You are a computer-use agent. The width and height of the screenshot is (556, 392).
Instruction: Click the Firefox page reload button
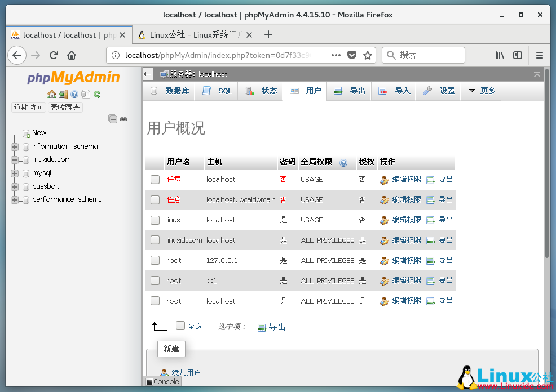click(54, 55)
